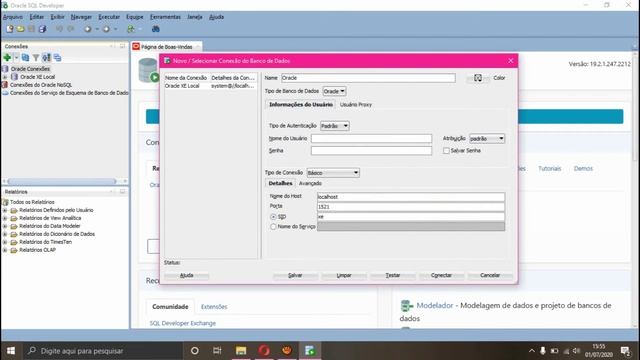Click the Back navigation arrow icon
Viewport: 640px width, 360px height.
tap(88, 29)
